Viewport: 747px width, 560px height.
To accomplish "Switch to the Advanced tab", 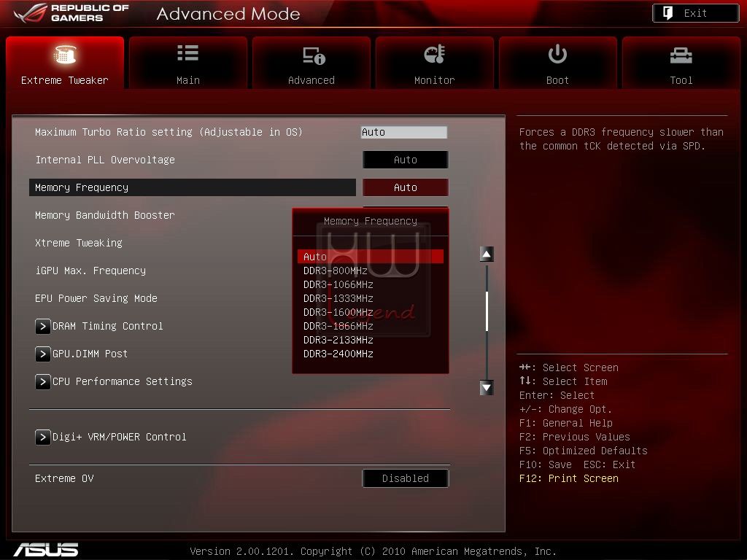I will 311,63.
